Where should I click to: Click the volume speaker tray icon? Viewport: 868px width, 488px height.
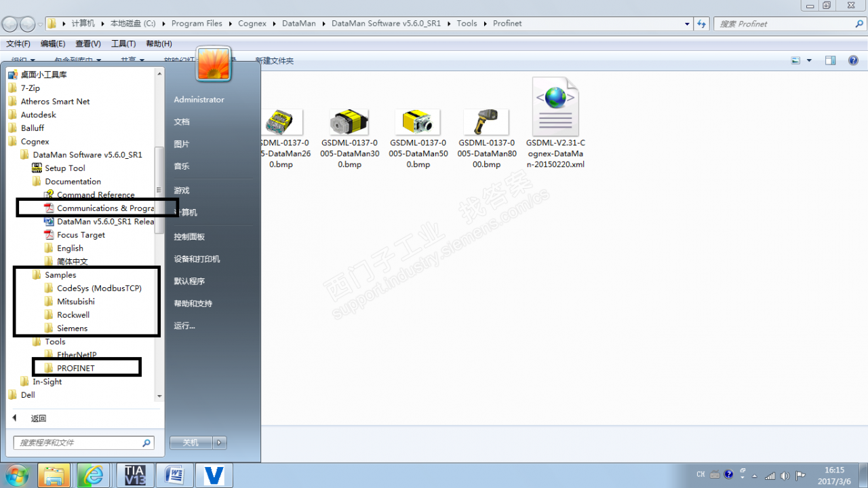tap(785, 476)
